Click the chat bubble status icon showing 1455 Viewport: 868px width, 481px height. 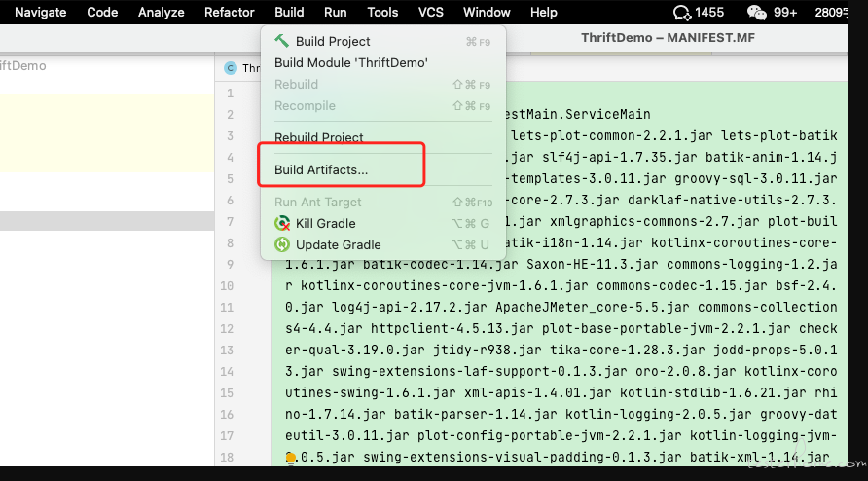682,13
